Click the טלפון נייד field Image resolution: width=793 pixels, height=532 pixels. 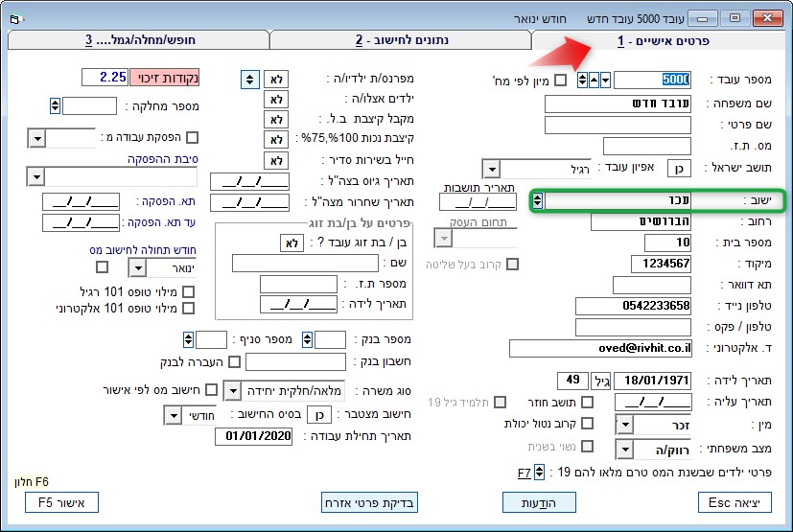pos(633,306)
